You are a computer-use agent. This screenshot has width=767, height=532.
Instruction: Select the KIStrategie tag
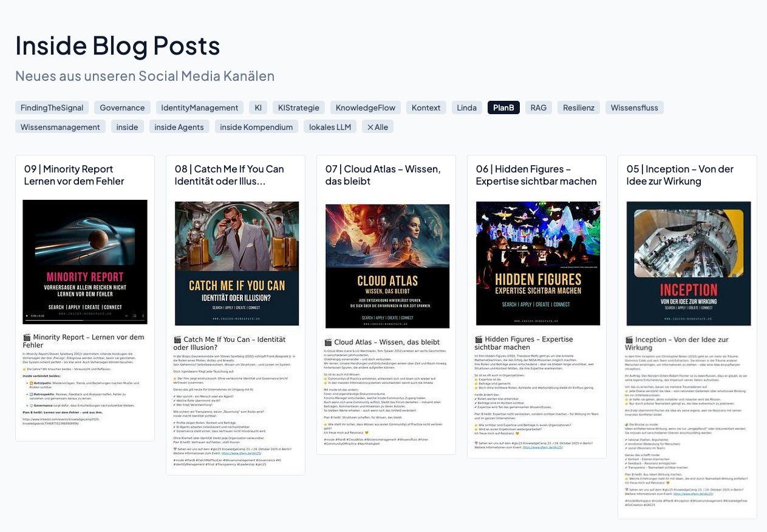pos(299,107)
